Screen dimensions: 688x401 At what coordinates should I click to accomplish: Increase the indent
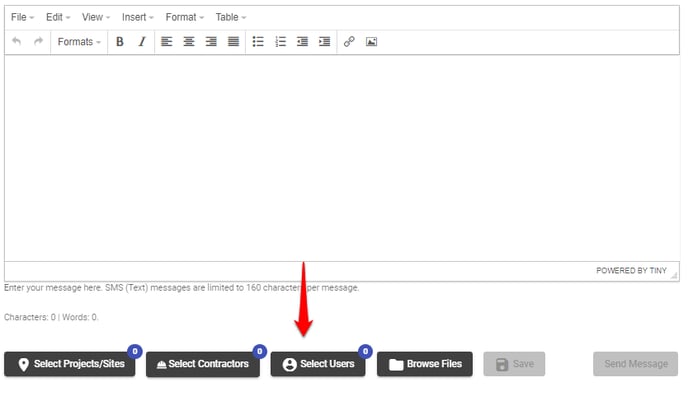(x=324, y=42)
